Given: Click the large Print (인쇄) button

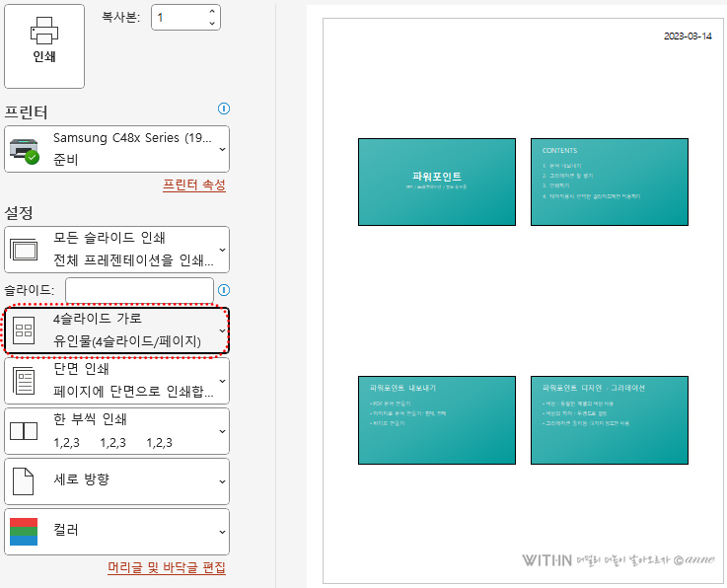Looking at the screenshot, I should coord(44,46).
